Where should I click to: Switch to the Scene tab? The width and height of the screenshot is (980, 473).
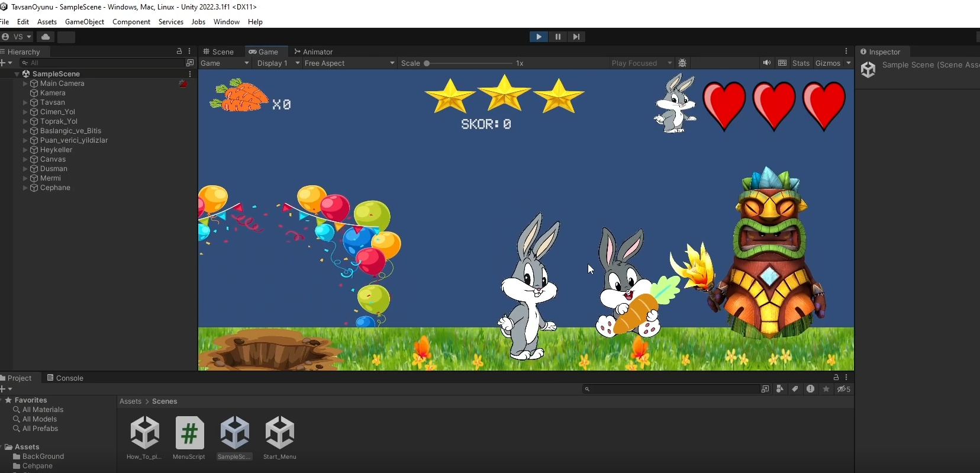218,52
